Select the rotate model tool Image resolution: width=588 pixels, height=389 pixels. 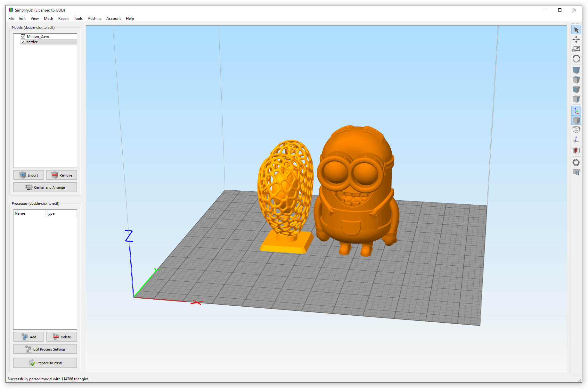click(x=576, y=59)
